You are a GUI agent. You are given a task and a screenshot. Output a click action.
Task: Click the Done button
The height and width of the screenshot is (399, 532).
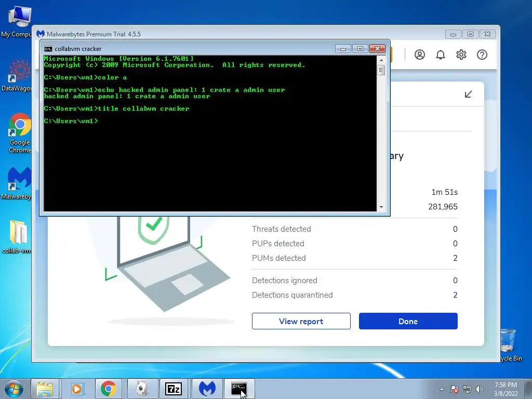click(408, 321)
